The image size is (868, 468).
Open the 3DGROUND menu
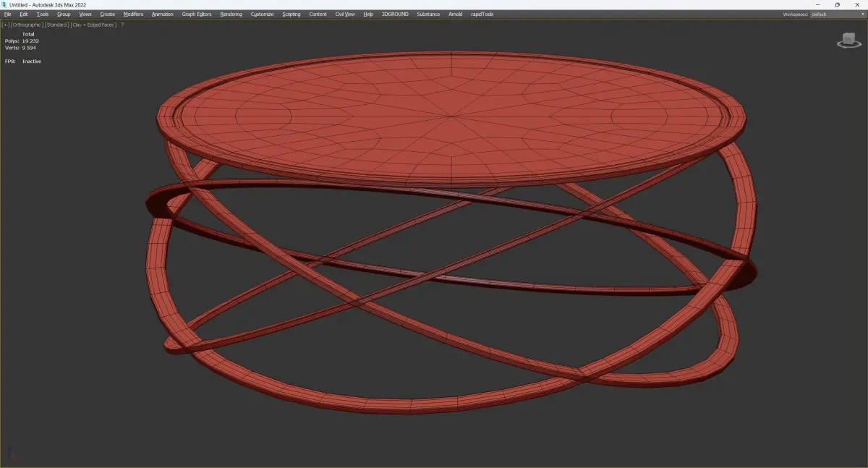(x=396, y=14)
